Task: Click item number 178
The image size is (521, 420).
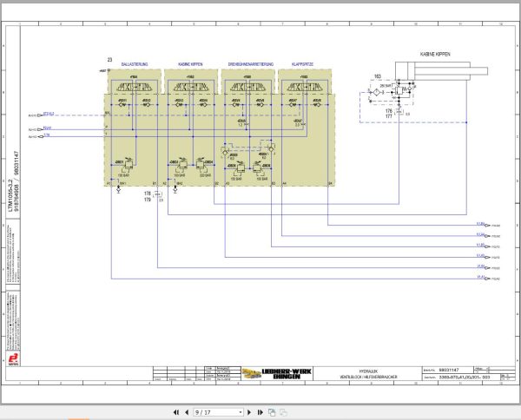Action: (148, 194)
